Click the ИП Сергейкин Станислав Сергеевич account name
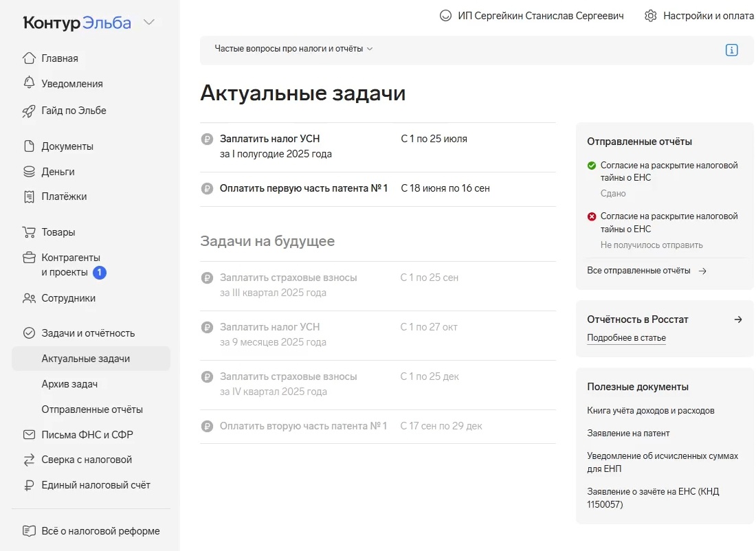 (x=540, y=16)
